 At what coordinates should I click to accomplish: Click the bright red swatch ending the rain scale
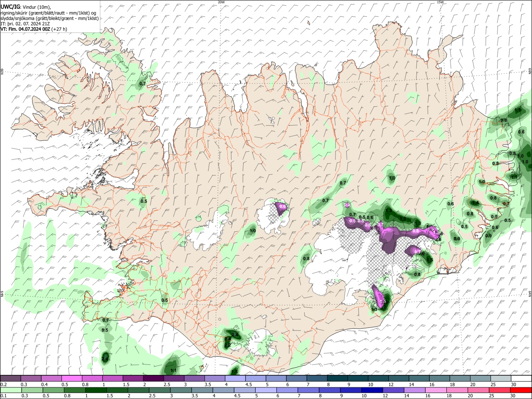[x=521, y=390]
